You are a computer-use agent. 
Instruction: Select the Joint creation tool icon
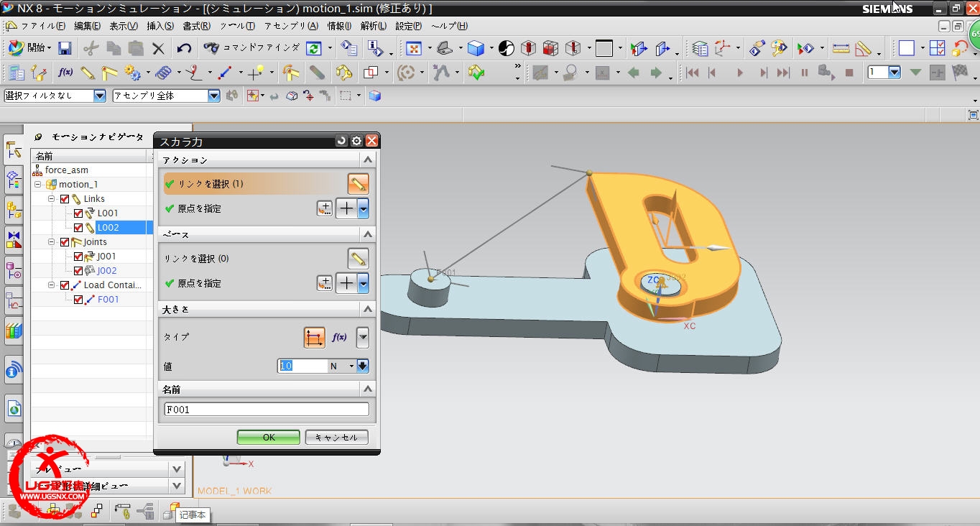coord(109,73)
